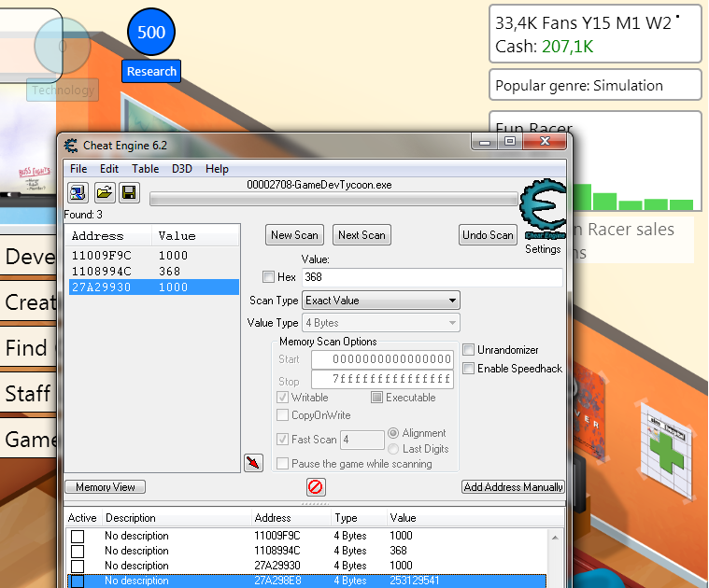Screen dimensions: 709x588
Task: Click the Type column header
Action: click(x=360, y=518)
